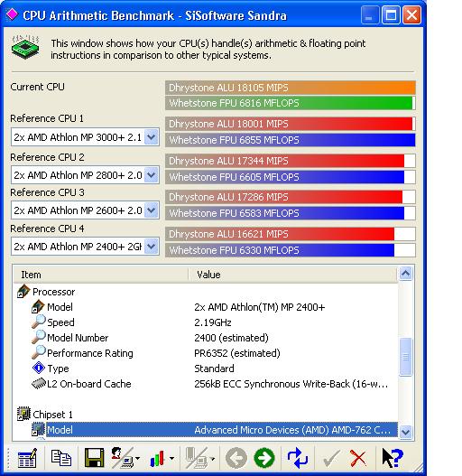Image resolution: width=462 pixels, height=476 pixels.
Task: Click the '256kB ECC Synchronous Write-Back' value
Action: (x=291, y=384)
